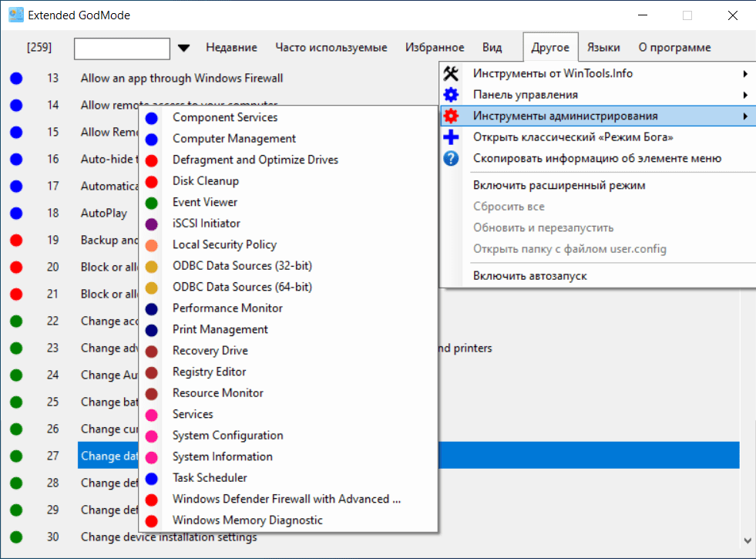756x559 pixels.
Task: Expand the Инструменты администрирования submenu arrow
Action: 745,116
